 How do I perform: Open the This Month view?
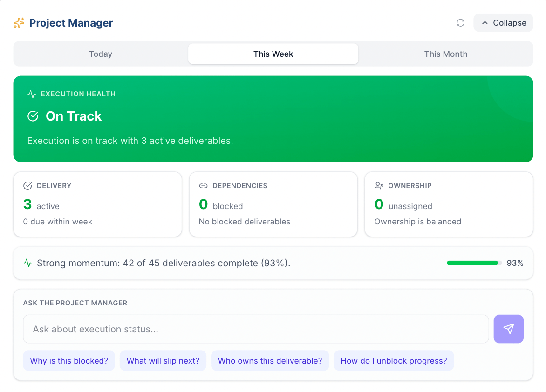coord(445,54)
